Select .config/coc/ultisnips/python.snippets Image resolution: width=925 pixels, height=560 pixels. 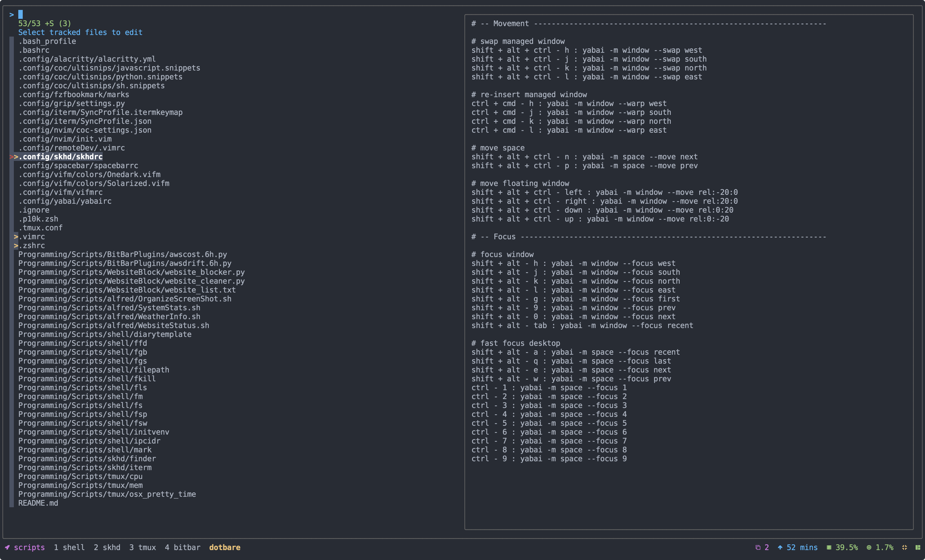tap(100, 77)
